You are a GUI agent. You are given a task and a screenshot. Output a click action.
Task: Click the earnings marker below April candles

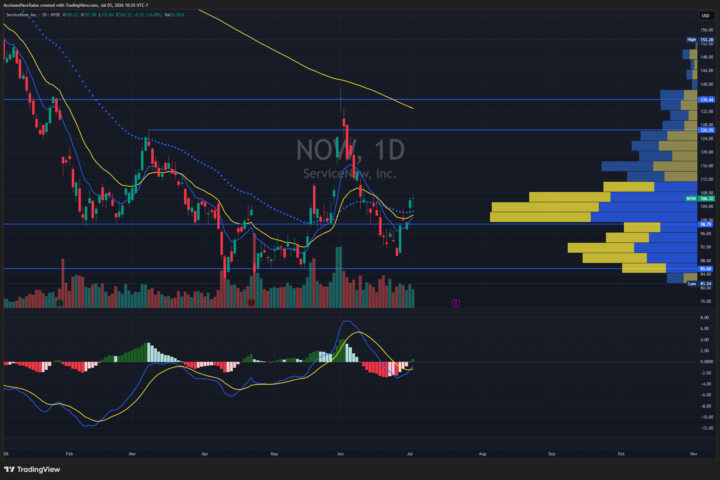click(x=251, y=303)
